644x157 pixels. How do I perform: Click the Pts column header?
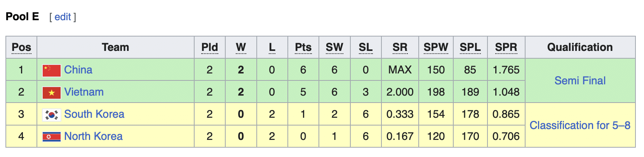pos(303,47)
